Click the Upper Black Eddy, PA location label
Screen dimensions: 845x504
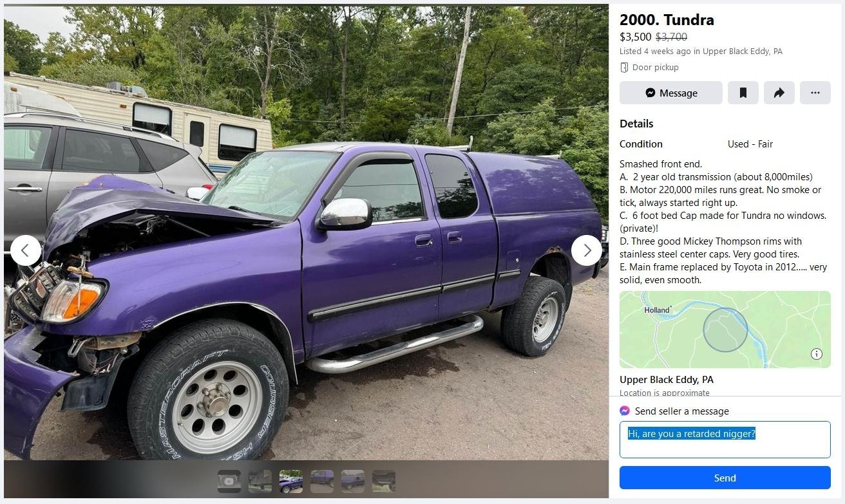tap(666, 379)
